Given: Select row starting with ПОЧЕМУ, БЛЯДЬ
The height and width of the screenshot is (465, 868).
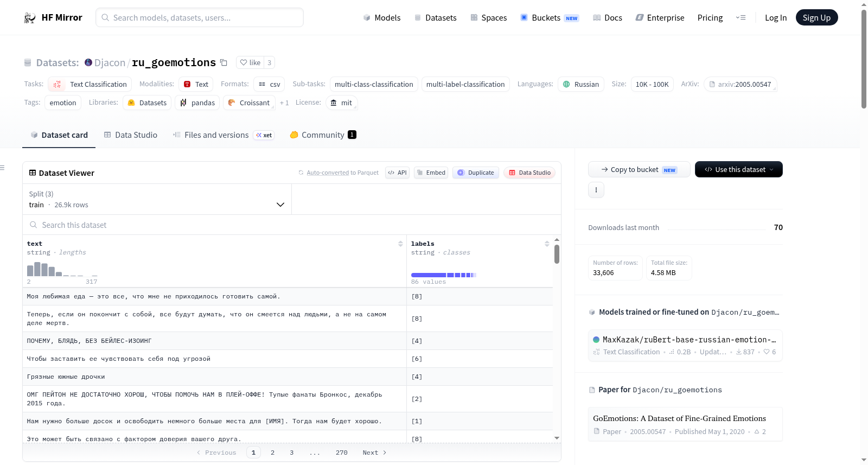Looking at the screenshot, I should coord(288,341).
